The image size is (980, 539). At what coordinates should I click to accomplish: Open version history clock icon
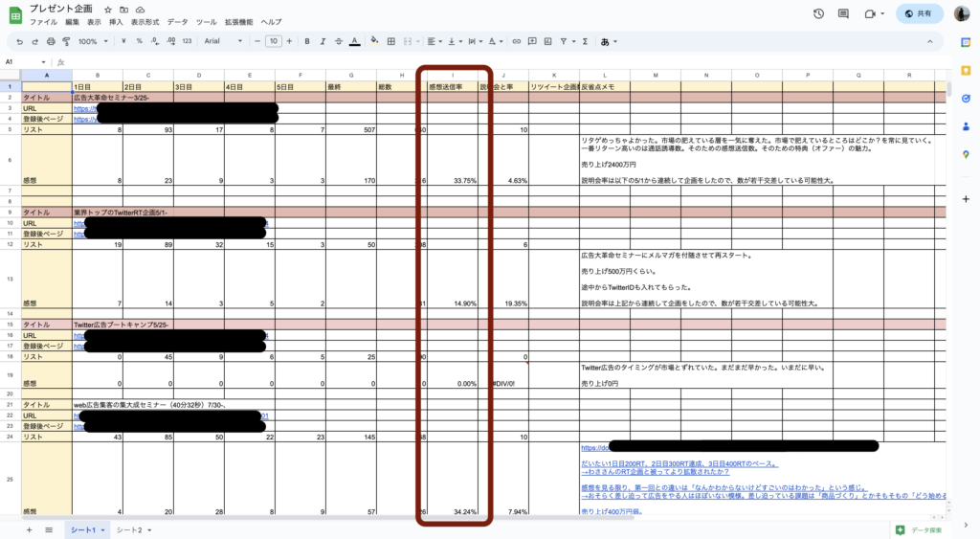[819, 13]
